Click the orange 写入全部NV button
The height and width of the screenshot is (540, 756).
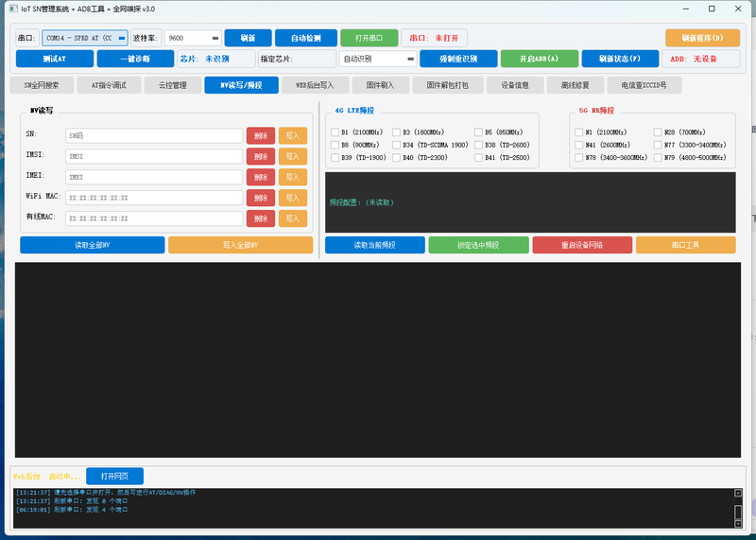(240, 245)
